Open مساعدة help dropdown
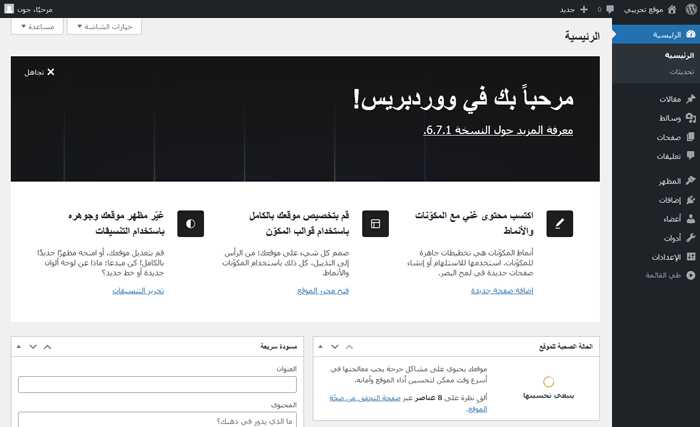This screenshot has height=427, width=700. (38, 26)
